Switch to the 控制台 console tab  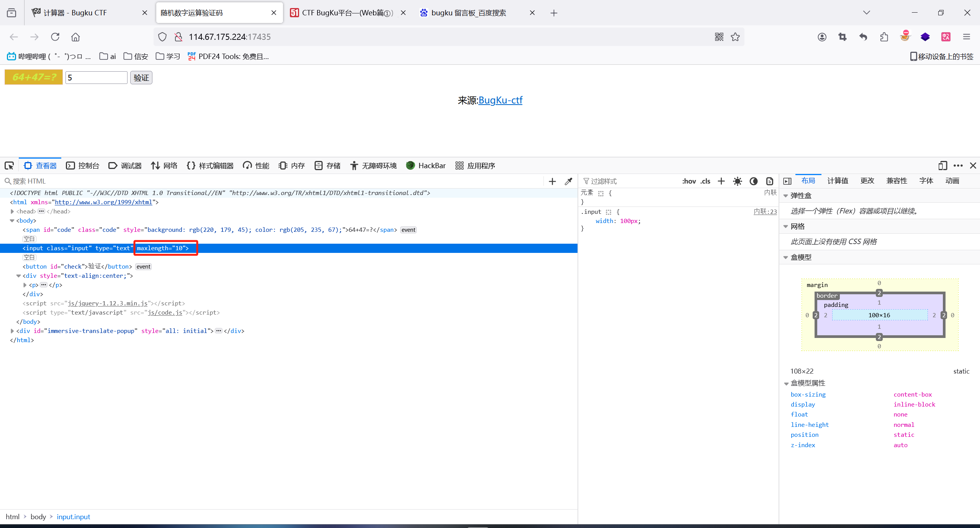(83, 166)
